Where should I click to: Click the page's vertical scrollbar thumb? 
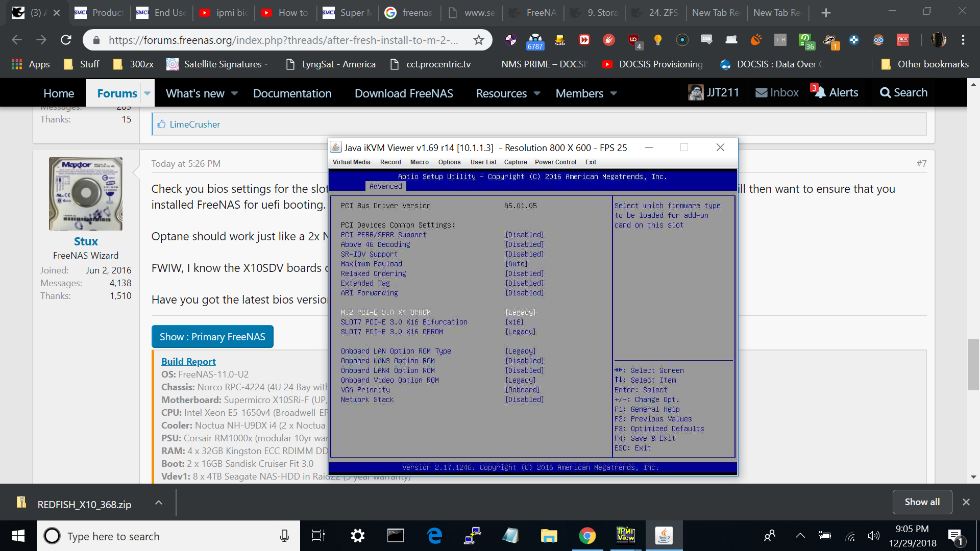click(973, 365)
